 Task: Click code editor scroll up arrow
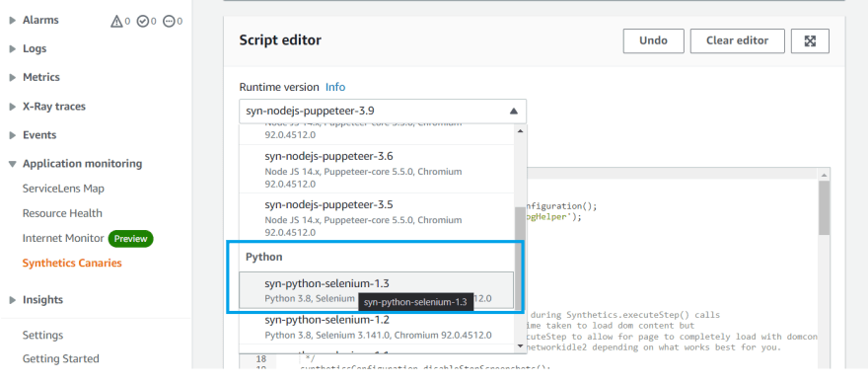click(x=825, y=175)
